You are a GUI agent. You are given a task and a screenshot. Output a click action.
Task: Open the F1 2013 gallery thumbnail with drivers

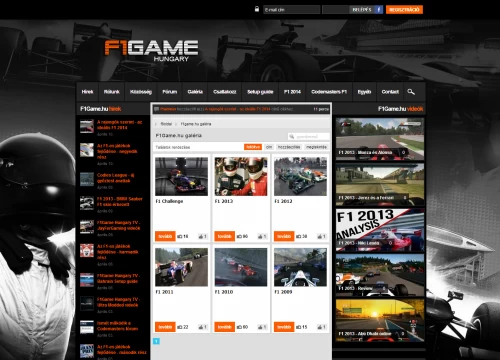(x=241, y=176)
